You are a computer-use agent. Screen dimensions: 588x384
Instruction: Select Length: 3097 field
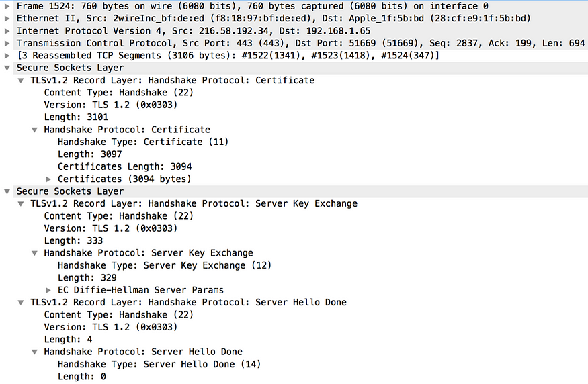(x=89, y=154)
